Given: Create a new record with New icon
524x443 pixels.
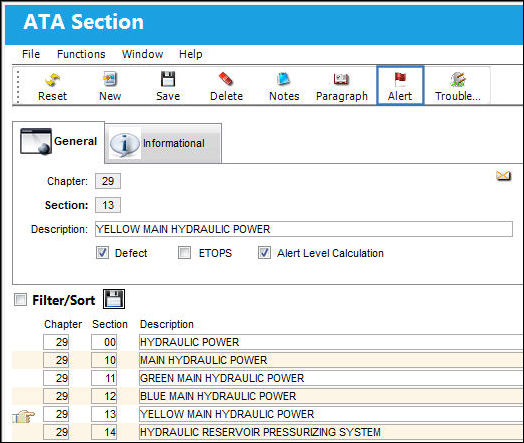Looking at the screenshot, I should tap(110, 87).
